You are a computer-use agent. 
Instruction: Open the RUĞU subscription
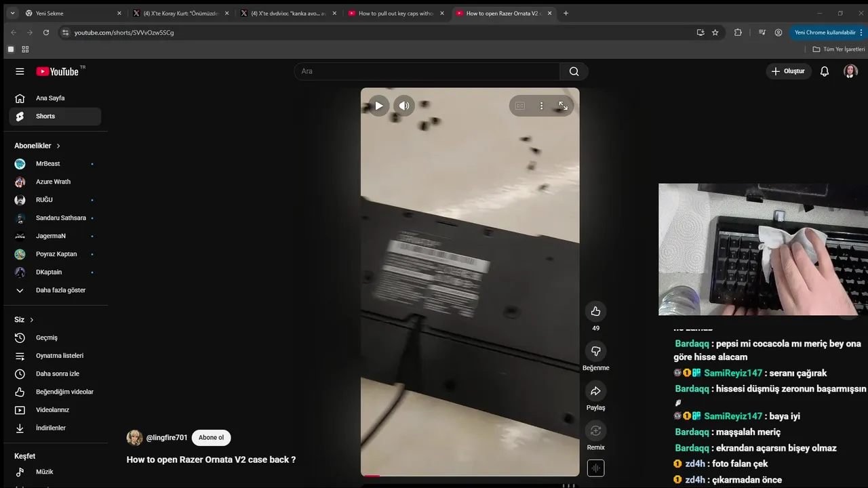click(55, 200)
